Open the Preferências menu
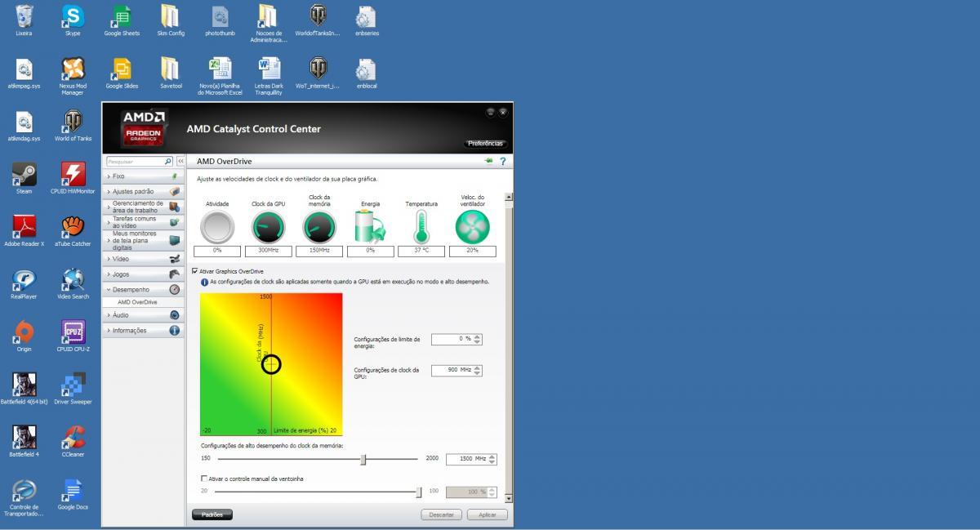The height and width of the screenshot is (530, 980). tap(485, 144)
